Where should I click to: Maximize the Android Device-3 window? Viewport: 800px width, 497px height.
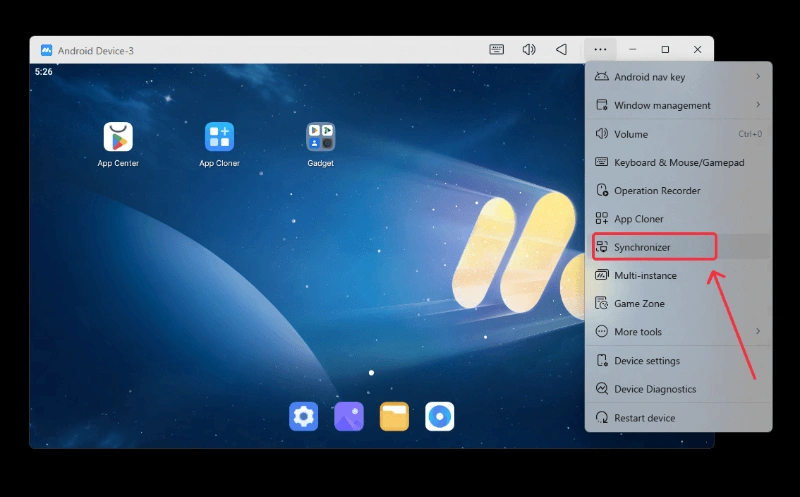coord(665,49)
